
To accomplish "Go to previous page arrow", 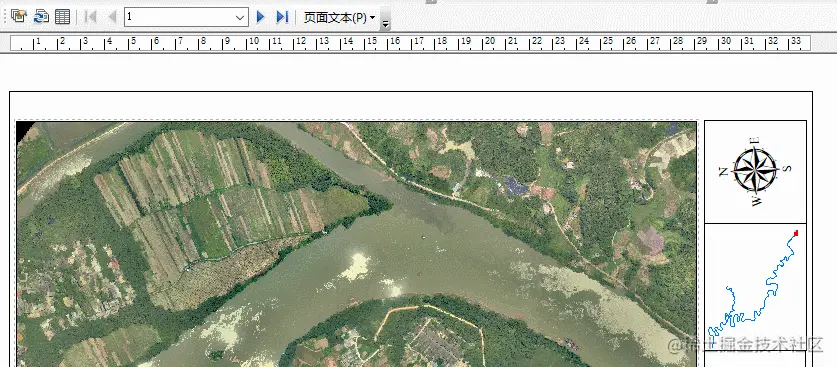I will [x=112, y=17].
